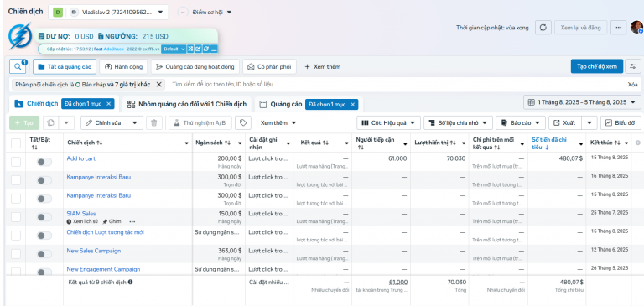Image resolution: width=644 pixels, height=306 pixels.
Task: Select the Quảng cáo đang hoạt động tab
Action: point(195,66)
